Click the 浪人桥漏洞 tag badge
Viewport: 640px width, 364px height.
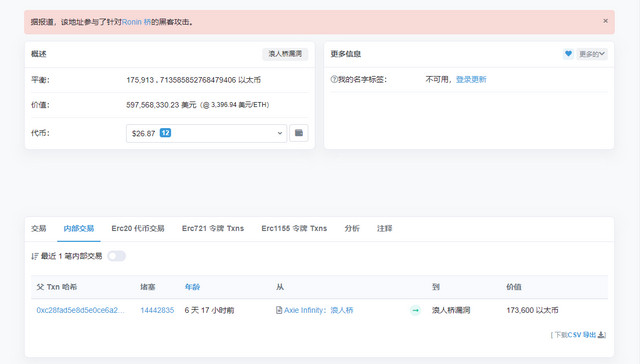[x=285, y=54]
